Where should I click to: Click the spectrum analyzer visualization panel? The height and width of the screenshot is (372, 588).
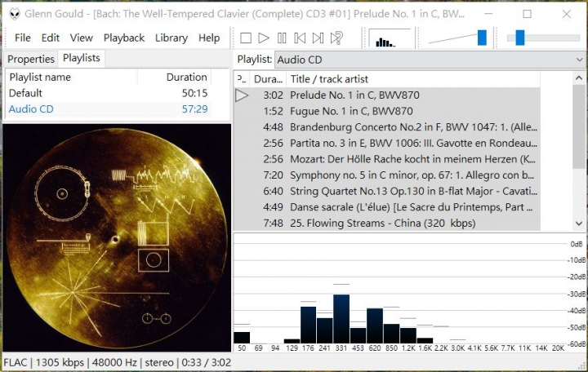click(409, 293)
